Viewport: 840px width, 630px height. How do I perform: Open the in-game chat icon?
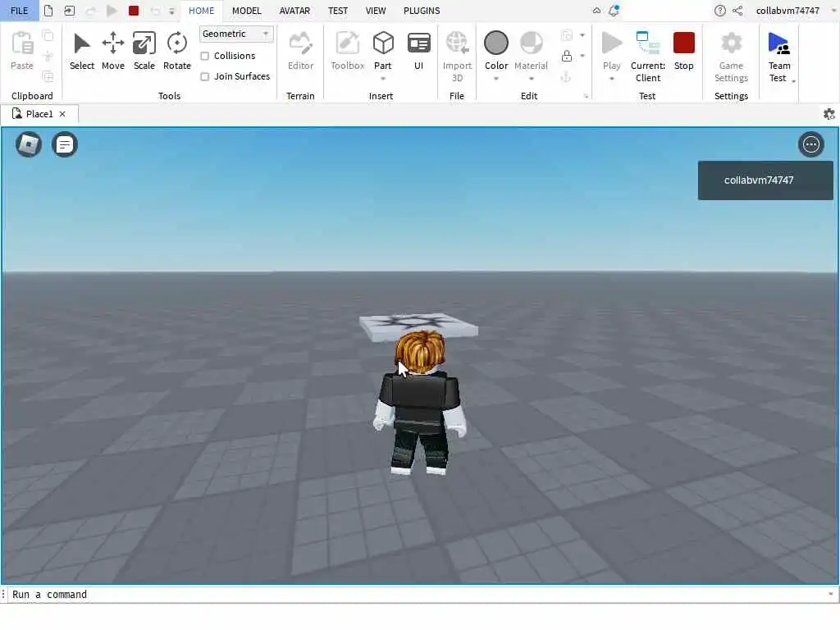pyautogui.click(x=64, y=144)
